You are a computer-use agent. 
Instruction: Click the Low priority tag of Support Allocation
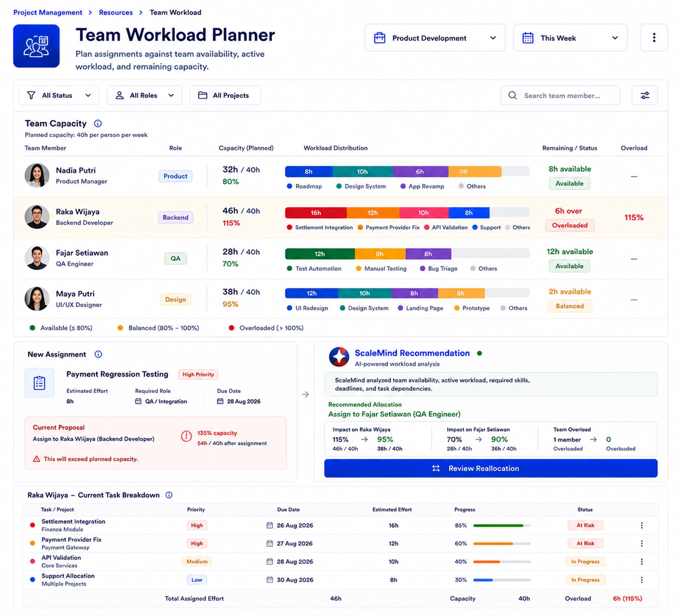tap(197, 580)
